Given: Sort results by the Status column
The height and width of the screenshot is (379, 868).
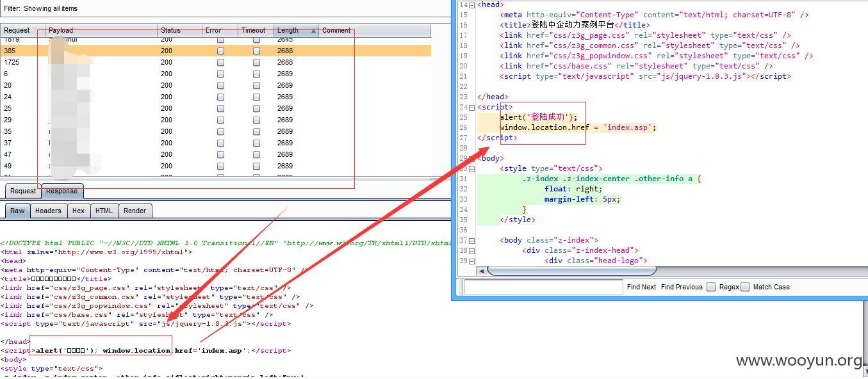Looking at the screenshot, I should point(179,30).
